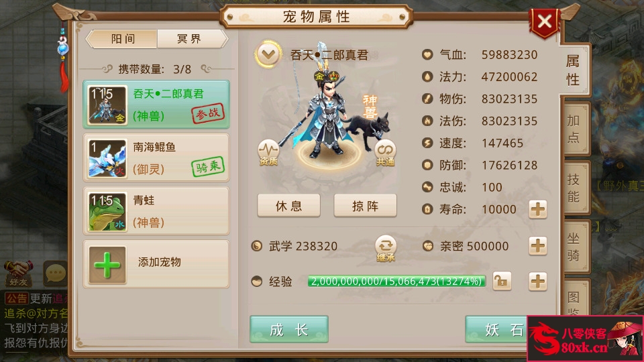
Task: Click the 休息 button
Action: [x=288, y=206]
